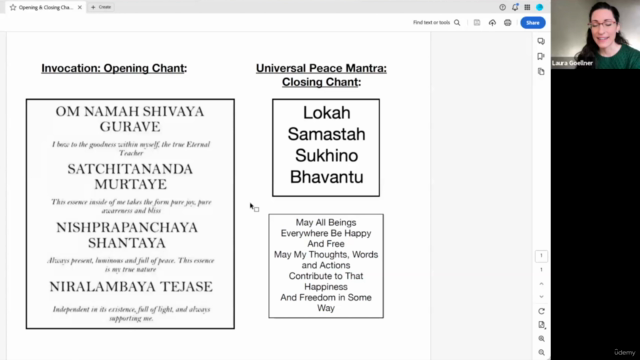Close the Opening & Closing Chant tab

80,7
